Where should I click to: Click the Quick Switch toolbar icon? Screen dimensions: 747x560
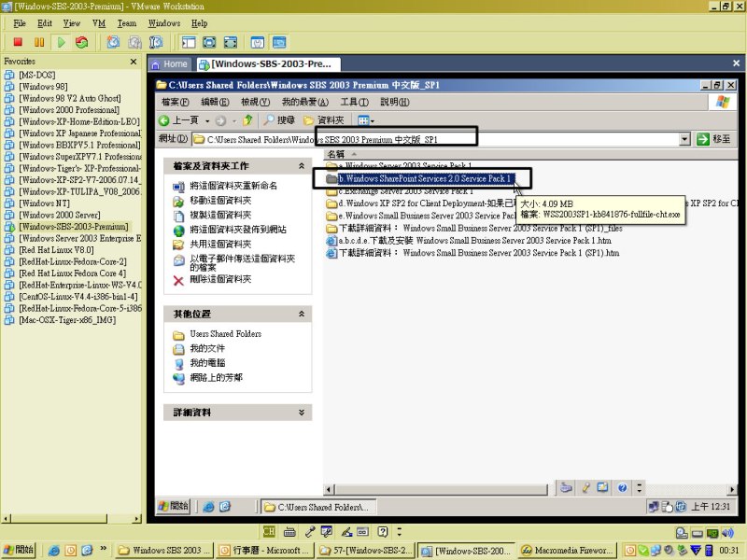point(209,42)
